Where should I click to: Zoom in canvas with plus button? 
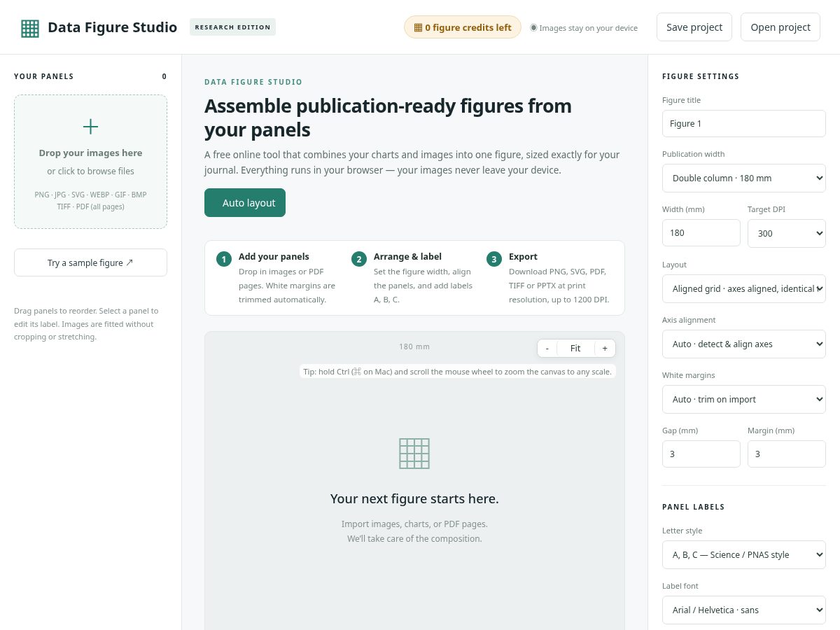[x=605, y=348]
